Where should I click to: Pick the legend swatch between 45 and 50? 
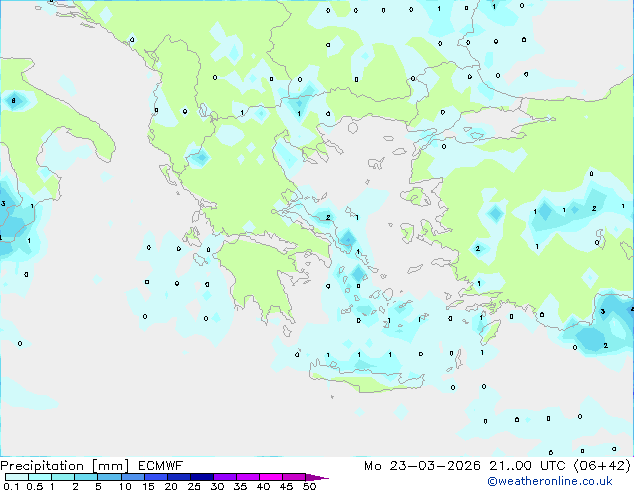click(294, 477)
